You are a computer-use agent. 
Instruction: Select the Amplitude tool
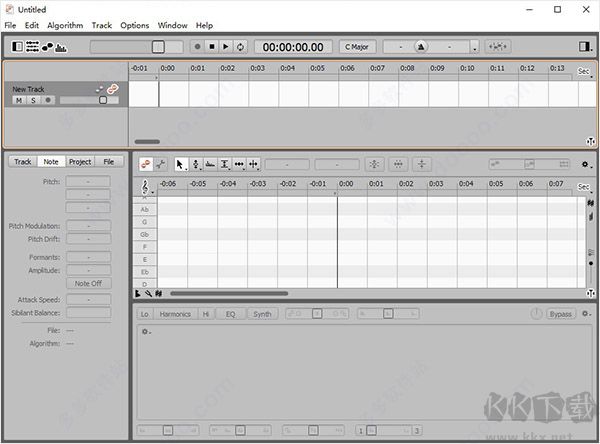pos(225,164)
